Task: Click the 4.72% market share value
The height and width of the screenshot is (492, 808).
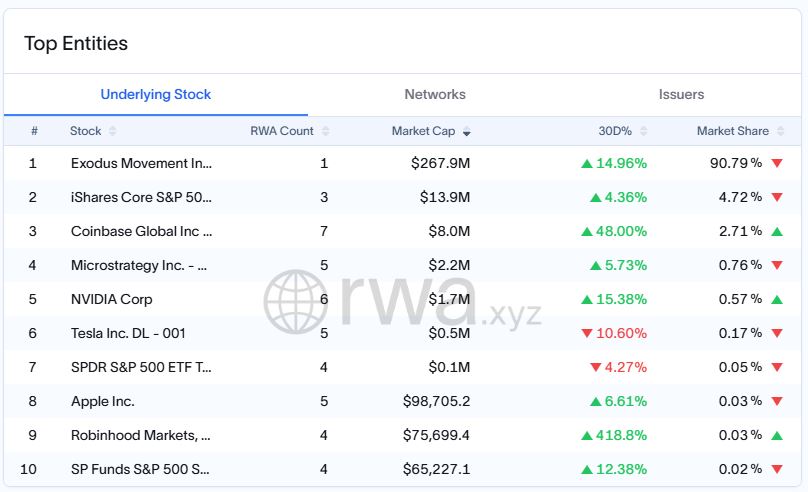Action: click(740, 197)
